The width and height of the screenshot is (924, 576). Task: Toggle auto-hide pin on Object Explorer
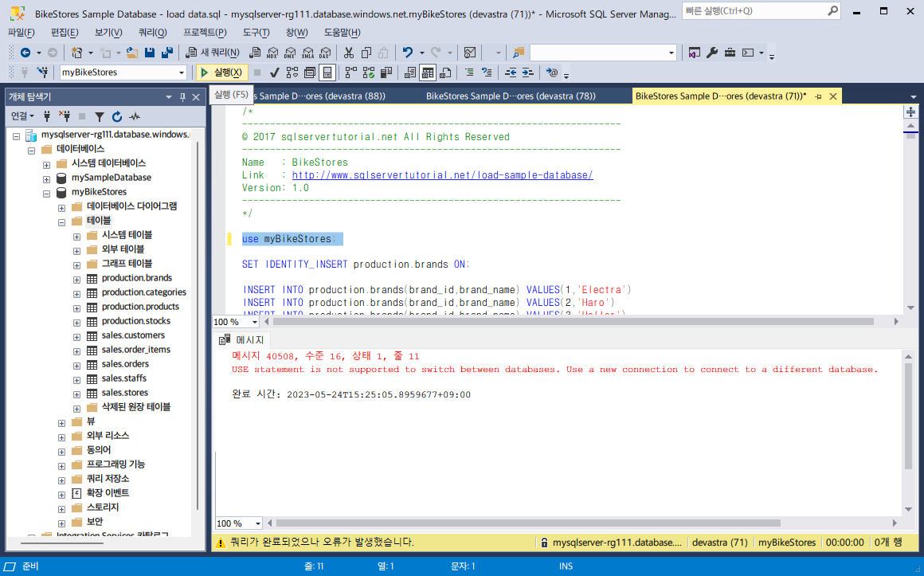tap(182, 97)
